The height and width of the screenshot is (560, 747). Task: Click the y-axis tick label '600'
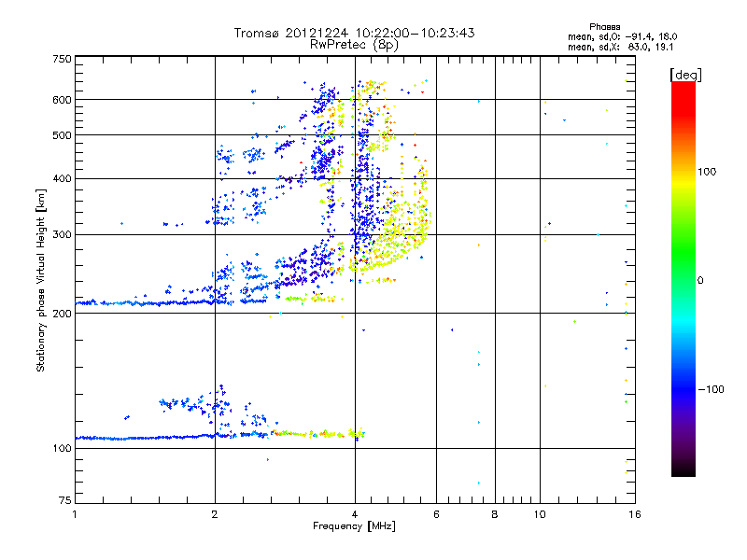[62, 100]
